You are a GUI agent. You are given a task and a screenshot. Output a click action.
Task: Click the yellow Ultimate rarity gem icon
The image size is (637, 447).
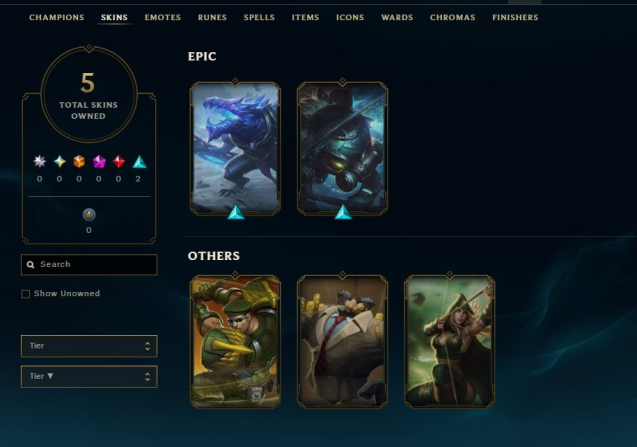click(x=60, y=161)
